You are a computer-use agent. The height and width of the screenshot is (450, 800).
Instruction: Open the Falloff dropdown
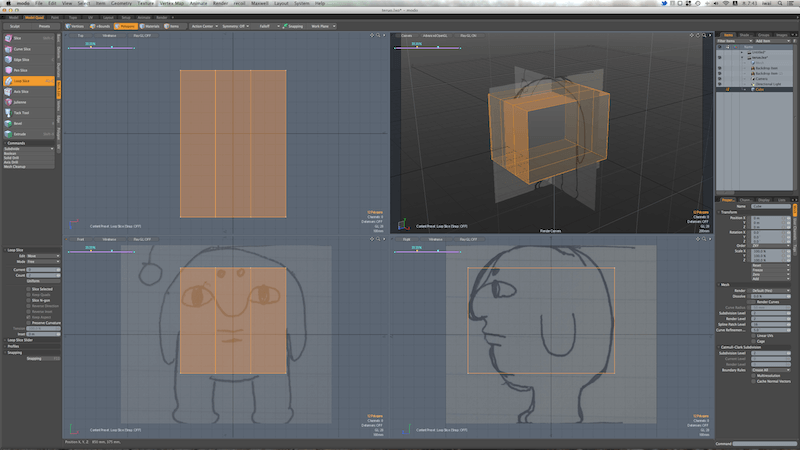(267, 26)
